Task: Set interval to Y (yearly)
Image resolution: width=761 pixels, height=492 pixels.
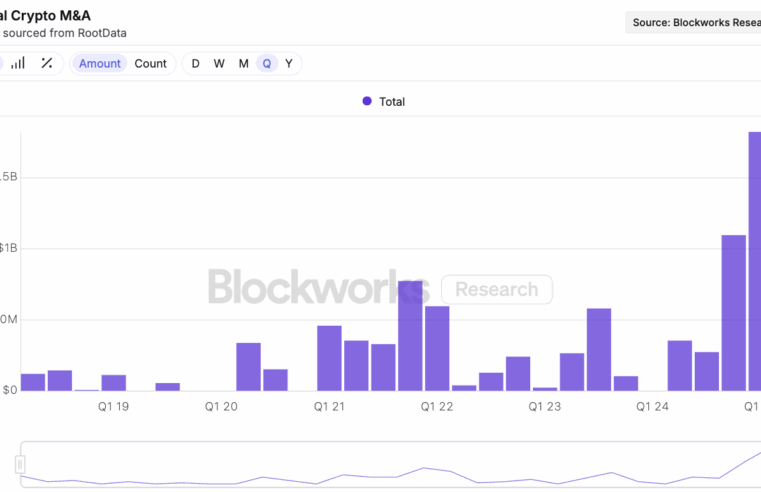Action: [x=289, y=64]
